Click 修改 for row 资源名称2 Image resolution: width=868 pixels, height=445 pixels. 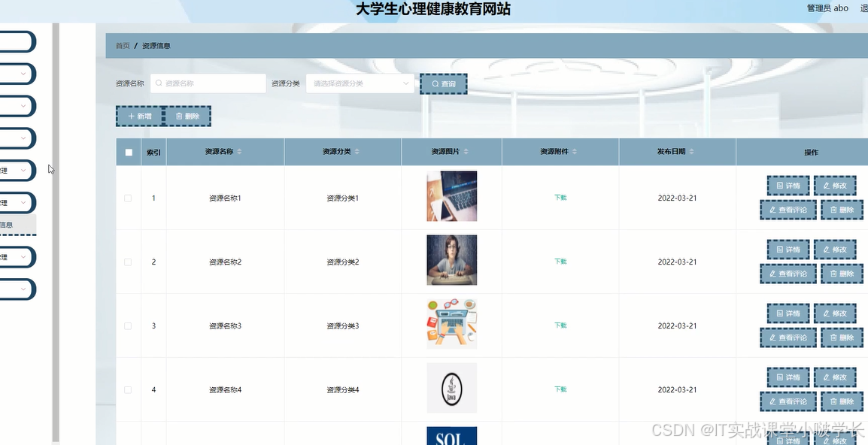click(x=835, y=250)
